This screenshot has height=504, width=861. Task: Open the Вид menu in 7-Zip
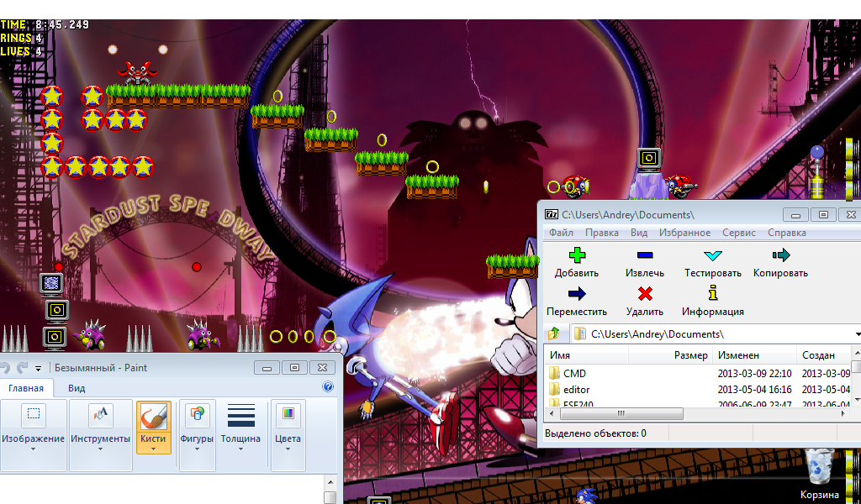[639, 233]
